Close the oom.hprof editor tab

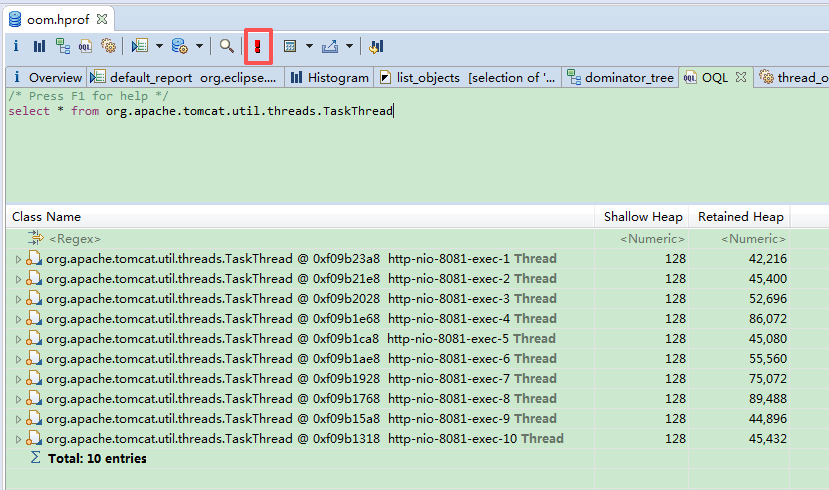coord(102,19)
